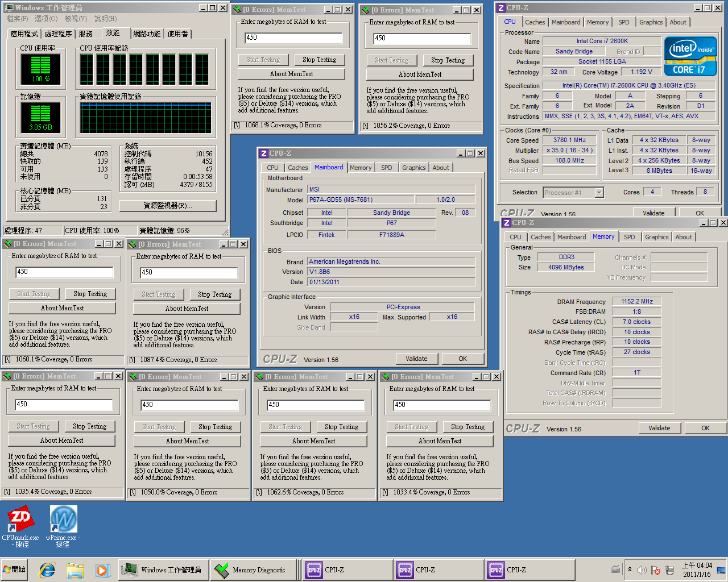Click the volume speaker tray icon
The image size is (728, 582).
[x=642, y=569]
